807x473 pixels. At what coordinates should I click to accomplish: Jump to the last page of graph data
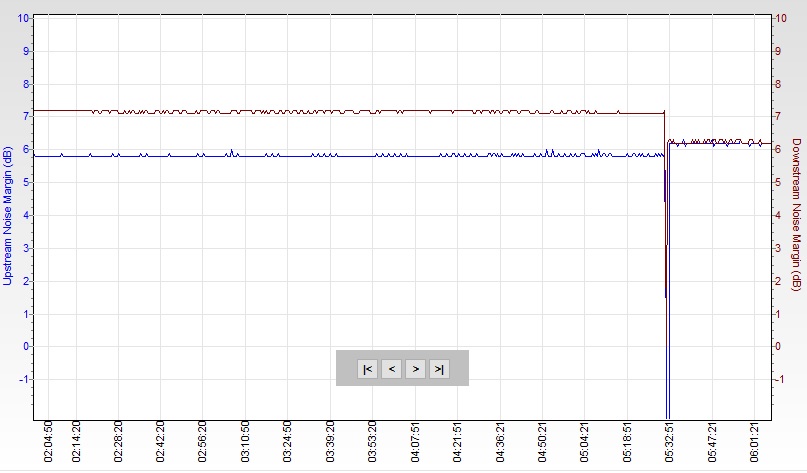click(438, 369)
